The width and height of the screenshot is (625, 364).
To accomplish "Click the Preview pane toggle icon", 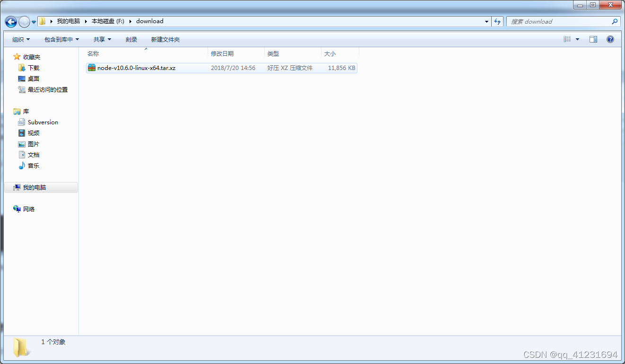I will tap(593, 39).
